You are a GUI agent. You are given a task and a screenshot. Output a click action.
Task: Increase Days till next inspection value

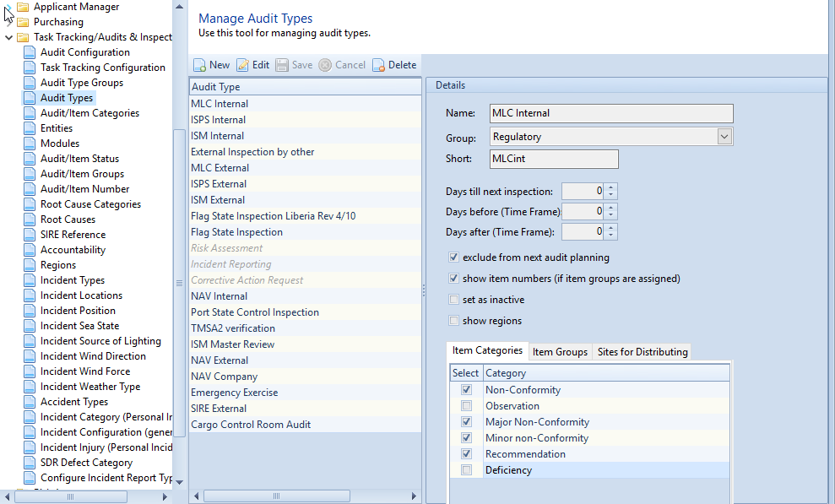(x=610, y=187)
